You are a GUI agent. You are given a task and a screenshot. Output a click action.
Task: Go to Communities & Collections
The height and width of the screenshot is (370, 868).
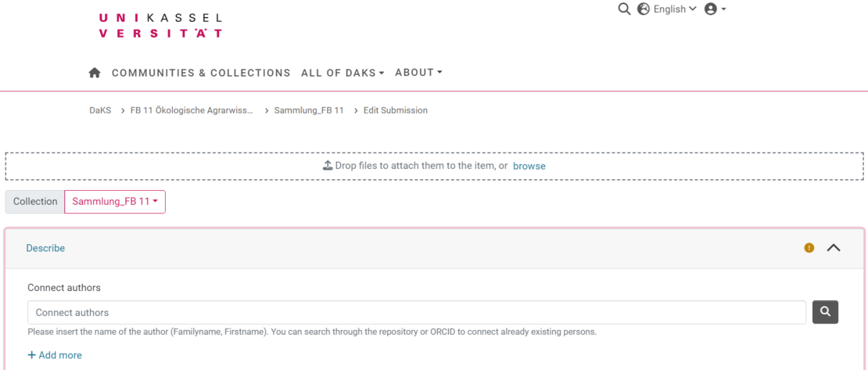pos(201,73)
